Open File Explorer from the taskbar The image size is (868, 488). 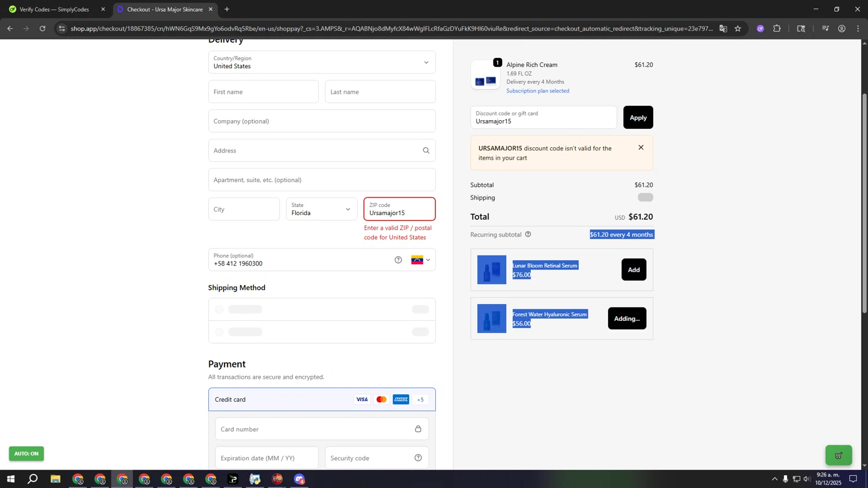(x=56, y=479)
